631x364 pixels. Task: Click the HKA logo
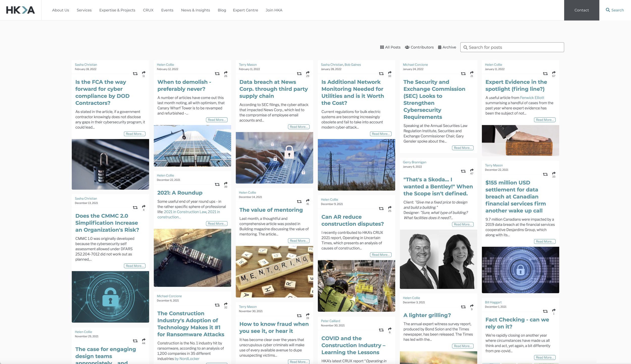pyautogui.click(x=20, y=10)
